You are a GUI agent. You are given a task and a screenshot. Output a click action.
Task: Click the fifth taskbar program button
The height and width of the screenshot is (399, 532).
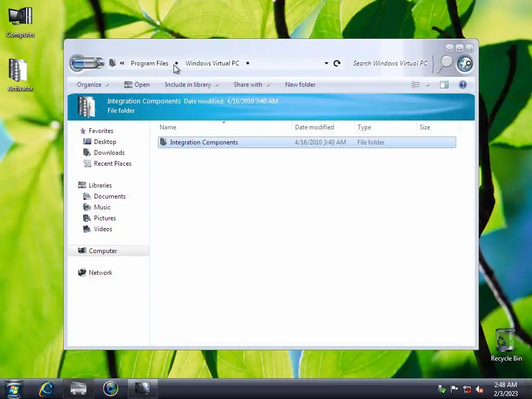click(x=142, y=389)
